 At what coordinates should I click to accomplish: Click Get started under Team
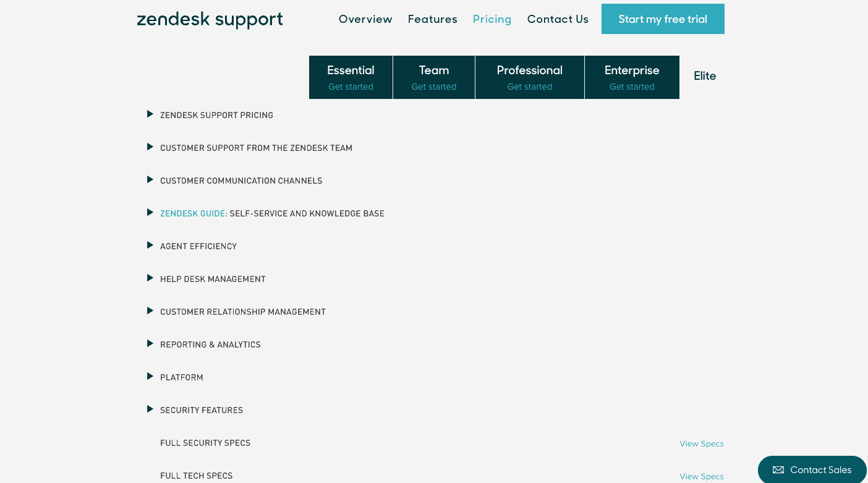coord(434,87)
